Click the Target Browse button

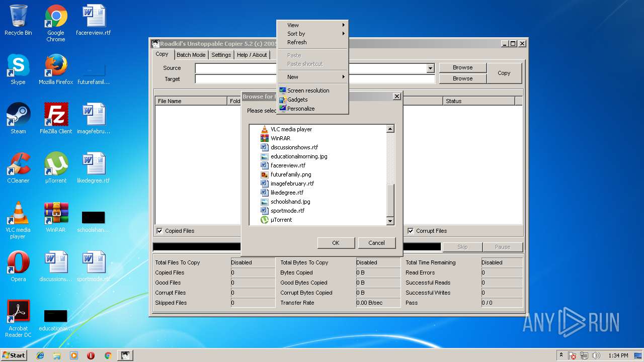tap(462, 78)
